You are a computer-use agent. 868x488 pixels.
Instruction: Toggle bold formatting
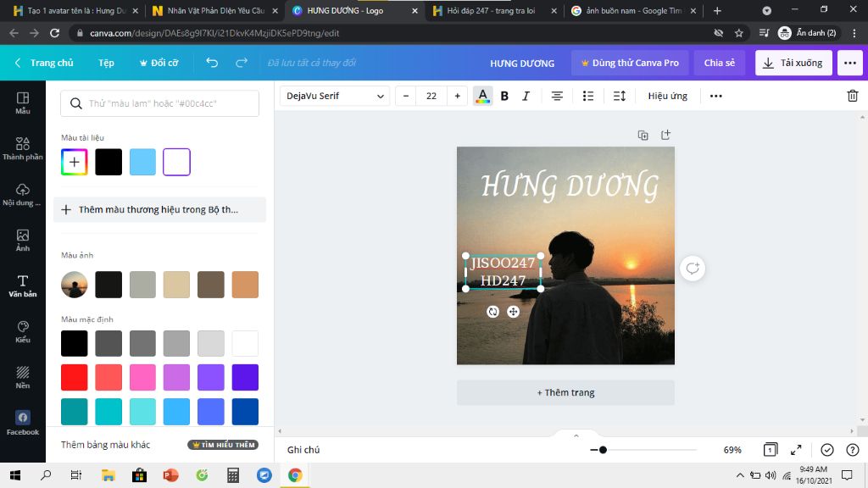coord(504,96)
